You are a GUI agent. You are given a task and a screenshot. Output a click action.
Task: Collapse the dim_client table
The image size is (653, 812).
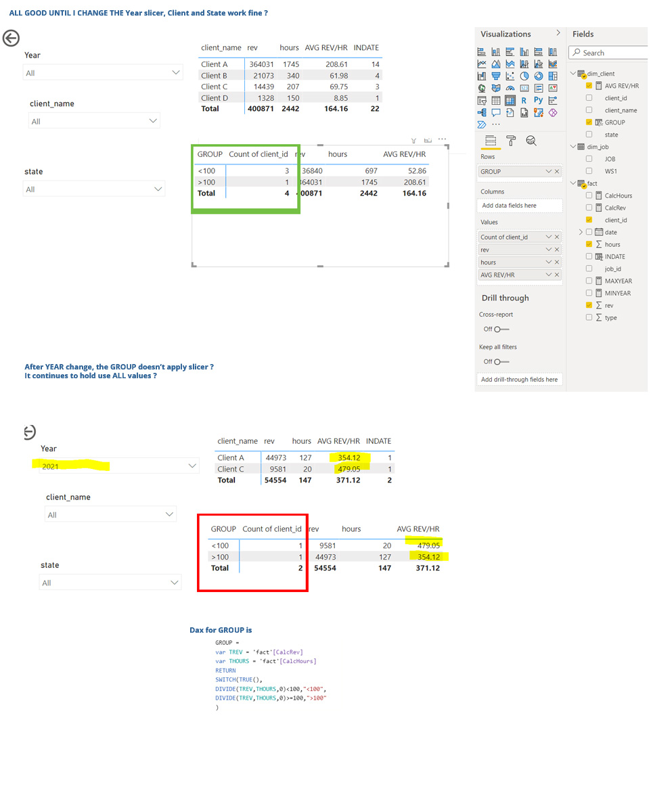pos(572,73)
